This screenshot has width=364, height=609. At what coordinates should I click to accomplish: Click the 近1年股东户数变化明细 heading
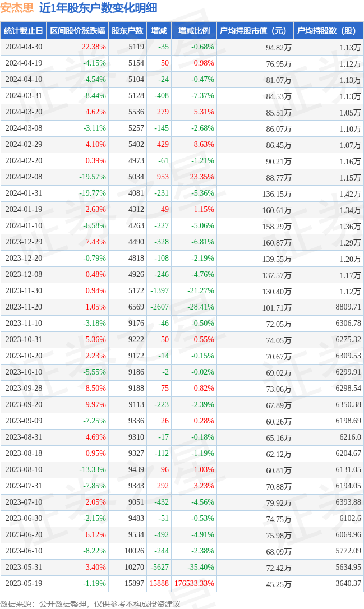click(x=98, y=8)
